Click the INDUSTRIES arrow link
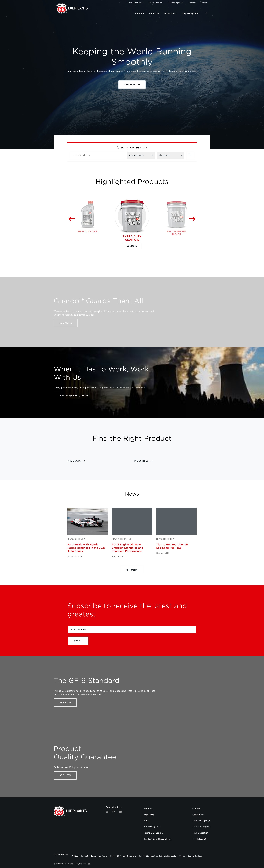 [x=144, y=461]
